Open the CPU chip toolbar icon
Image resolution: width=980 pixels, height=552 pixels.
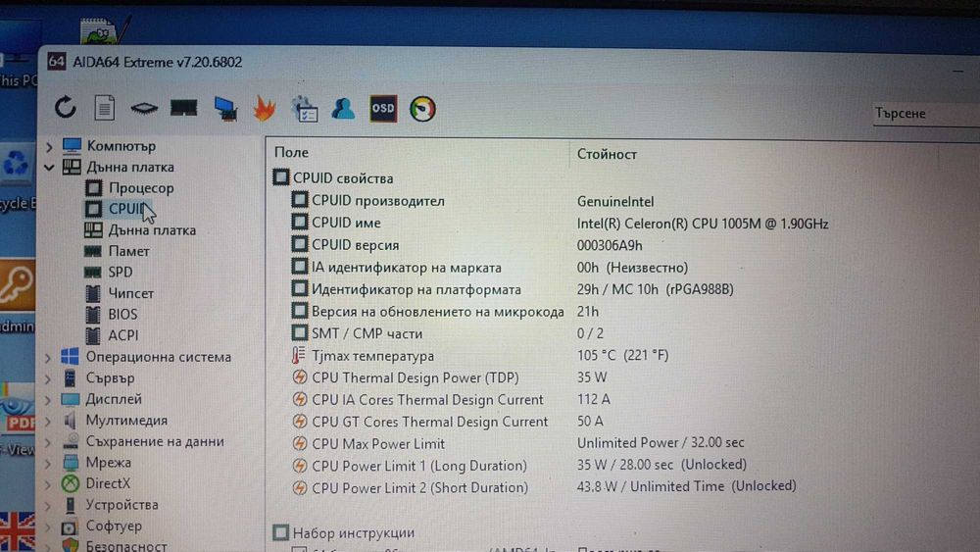(144, 108)
